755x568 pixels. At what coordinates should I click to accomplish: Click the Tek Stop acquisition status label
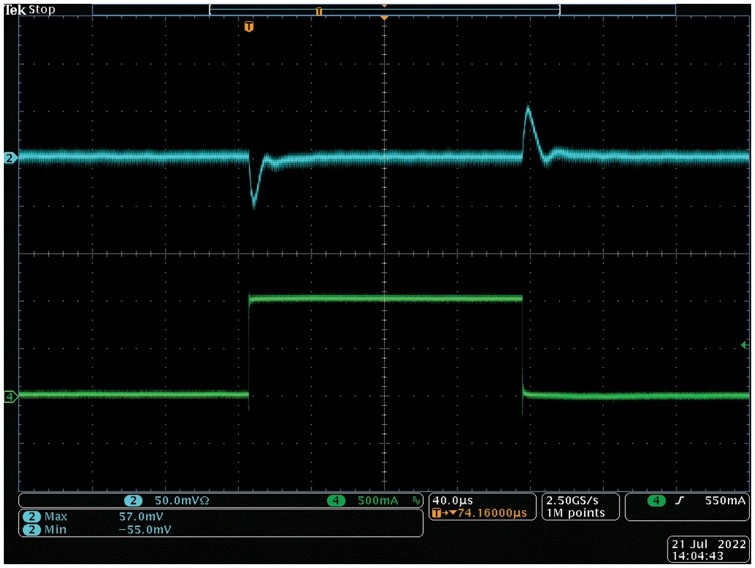pyautogui.click(x=30, y=10)
